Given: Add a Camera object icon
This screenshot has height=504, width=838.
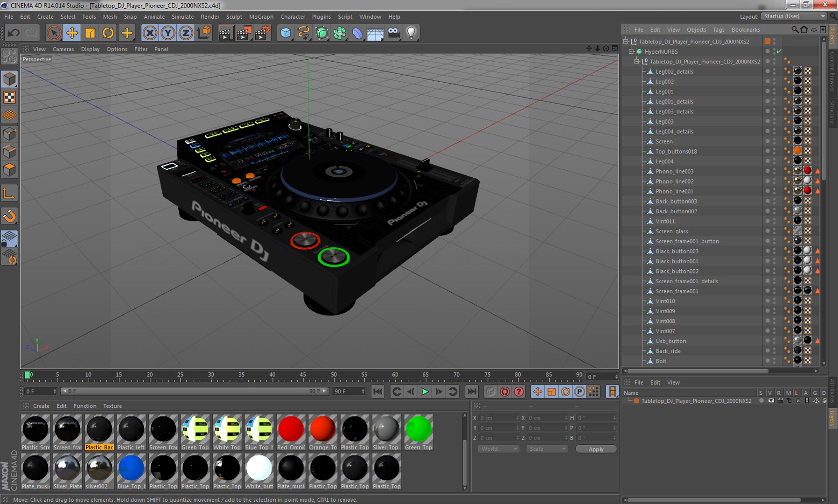Looking at the screenshot, I should tap(394, 33).
